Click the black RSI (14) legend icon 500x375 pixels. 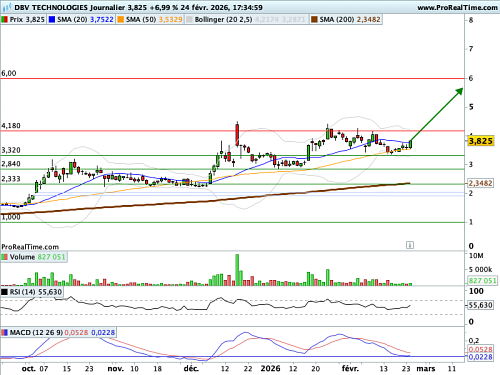pyautogui.click(x=5, y=292)
